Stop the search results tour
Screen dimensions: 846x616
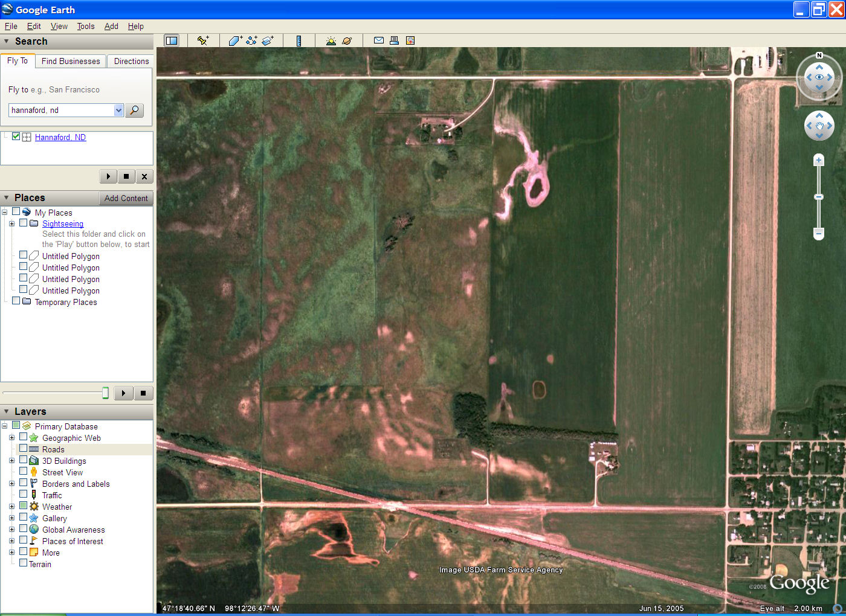click(126, 176)
